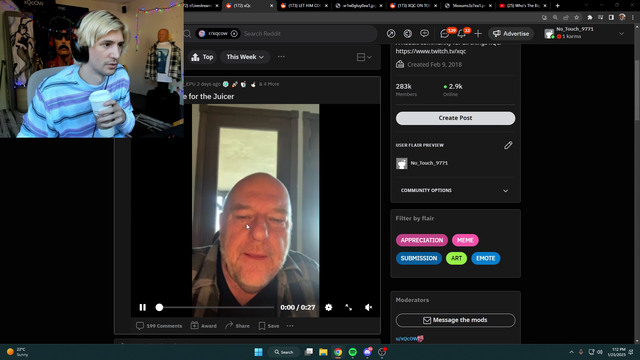This screenshot has height=360, width=640.
Task: Click the taskbar Search box
Action: [284, 352]
